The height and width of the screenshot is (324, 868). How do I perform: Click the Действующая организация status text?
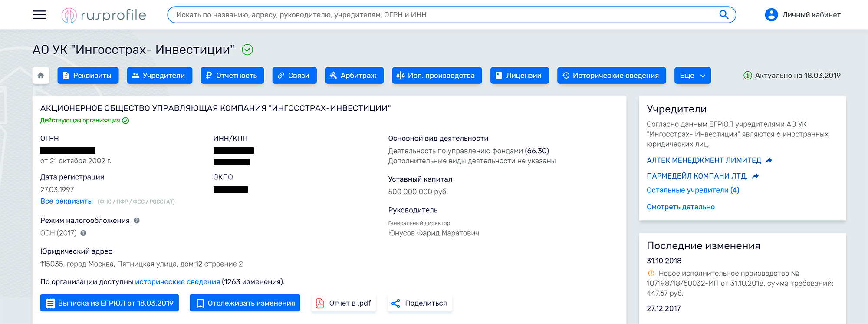click(80, 121)
